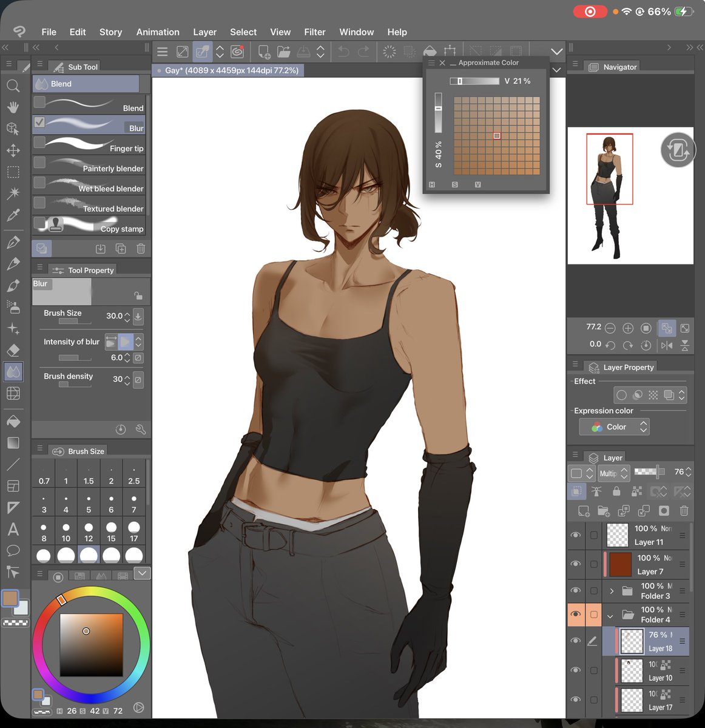Delete layer with Layer panel trash icon
This screenshot has width=705, height=728.
coord(684,511)
